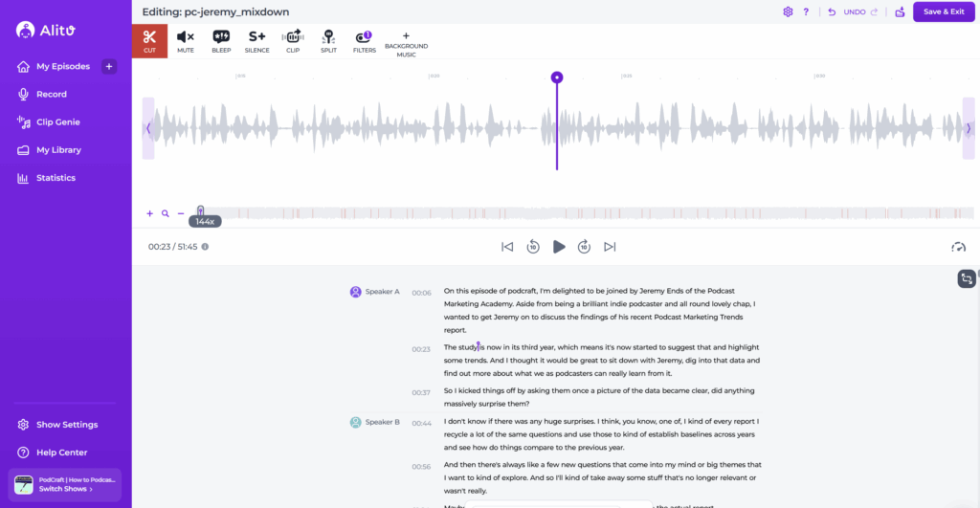The image size is (980, 508).
Task: Open Statistics in sidebar
Action: [x=47, y=178]
